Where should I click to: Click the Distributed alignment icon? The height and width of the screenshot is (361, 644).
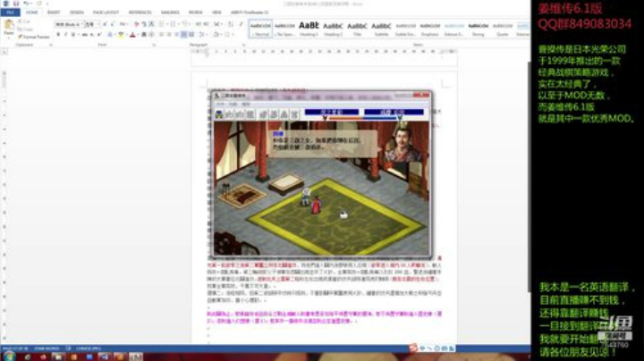[x=191, y=35]
